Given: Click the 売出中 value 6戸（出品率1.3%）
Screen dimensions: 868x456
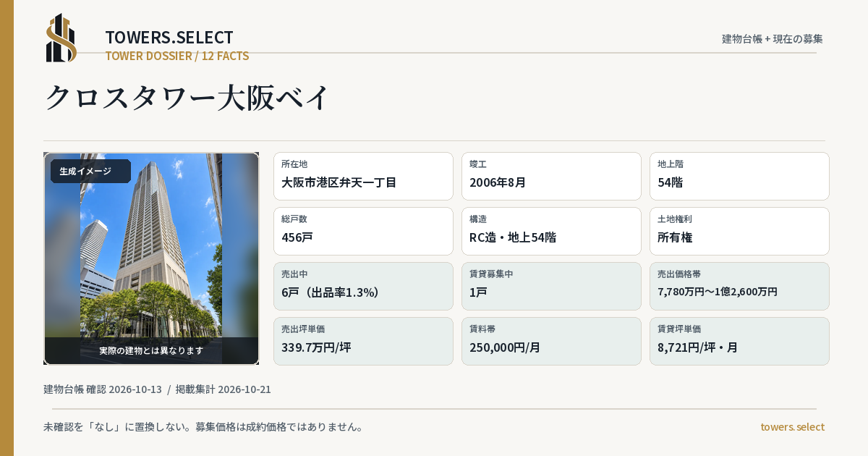Looking at the screenshot, I should coord(331,292).
